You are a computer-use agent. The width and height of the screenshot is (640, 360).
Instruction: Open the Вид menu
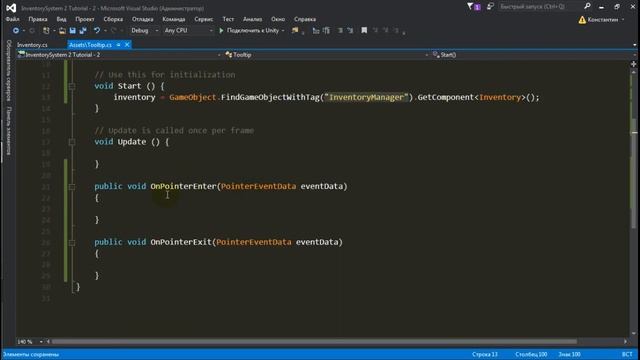click(x=61, y=19)
